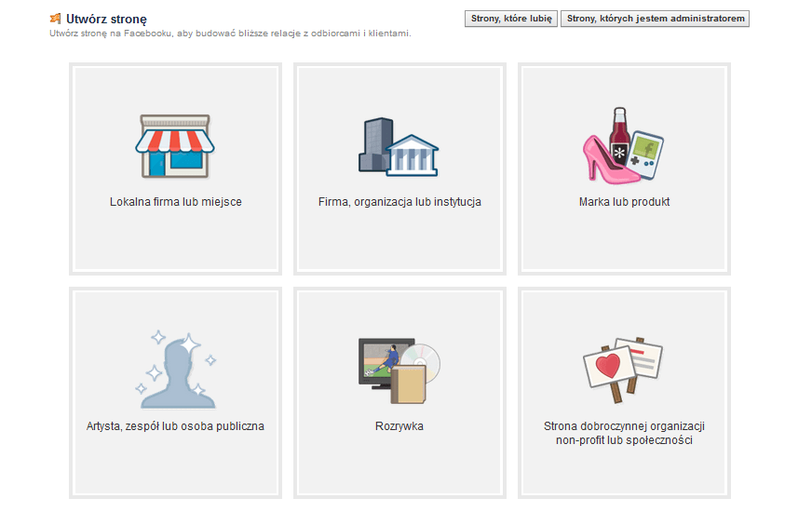Viewport: 812px width, 512px height.
Task: Click the sparkling silhouette artist icon
Action: 175,370
